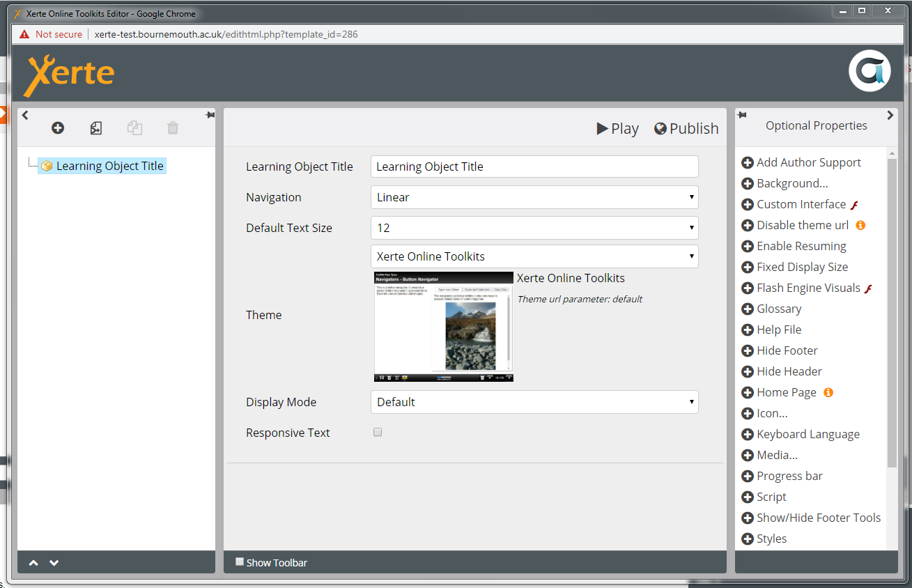
Task: Click plus icon beside Progress bar
Action: click(748, 476)
